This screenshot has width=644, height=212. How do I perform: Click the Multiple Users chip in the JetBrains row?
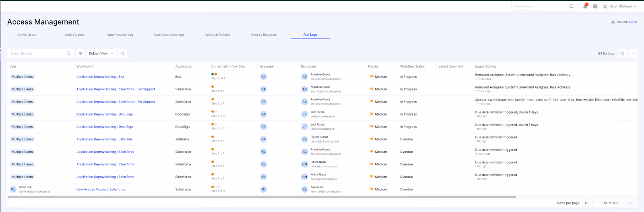click(x=22, y=140)
